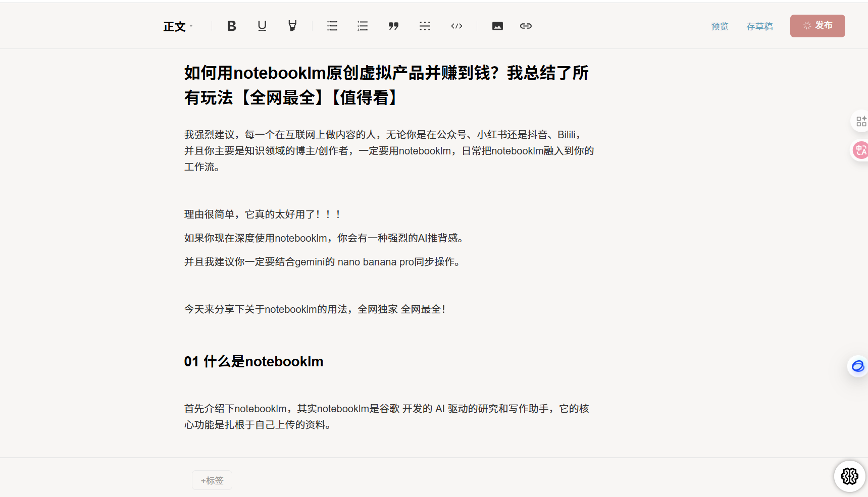Viewport: 868px width, 497px height.
Task: Open the 正文 text style dropdown
Action: point(178,27)
